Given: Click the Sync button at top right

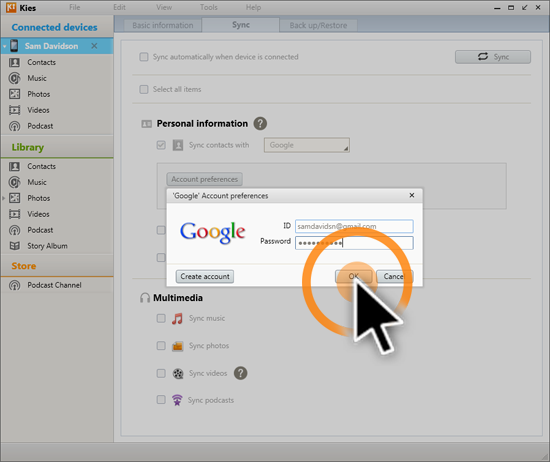Looking at the screenshot, I should coord(493,57).
